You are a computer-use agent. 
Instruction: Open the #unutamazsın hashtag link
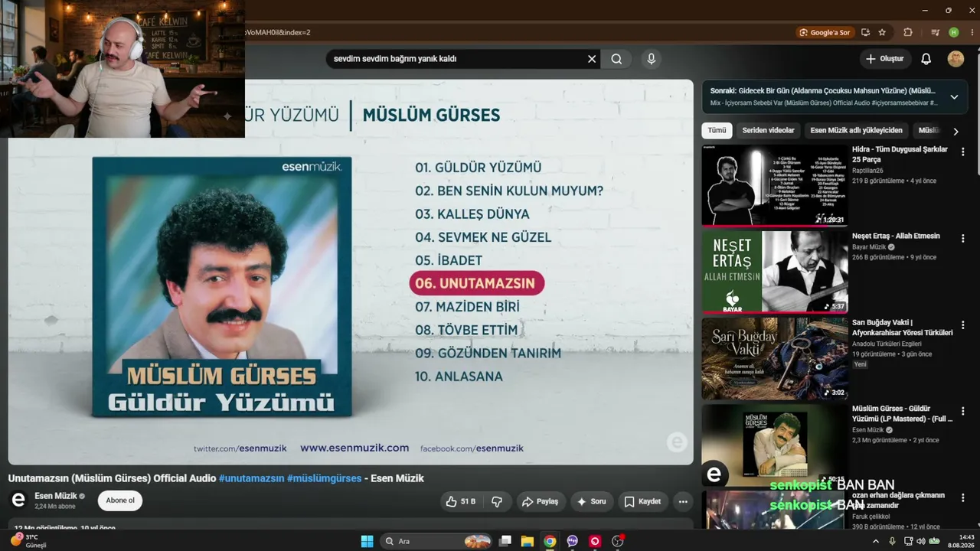pos(251,478)
